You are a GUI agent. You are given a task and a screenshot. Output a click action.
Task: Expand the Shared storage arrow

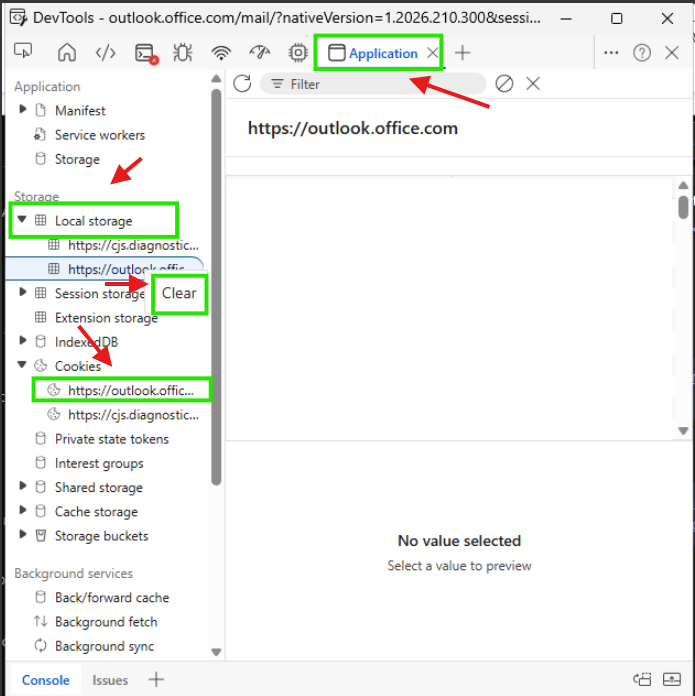tap(22, 486)
